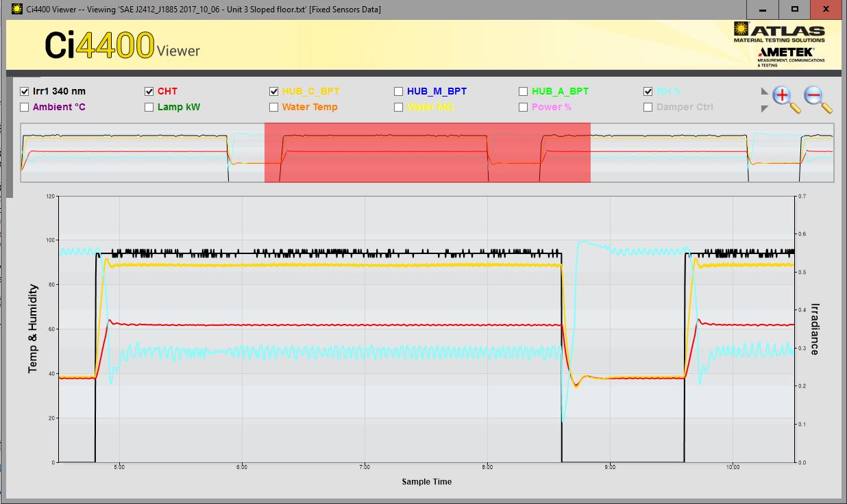847x504 pixels.
Task: Uncheck the Irr1 340 nm series checkbox
Action: (x=25, y=91)
